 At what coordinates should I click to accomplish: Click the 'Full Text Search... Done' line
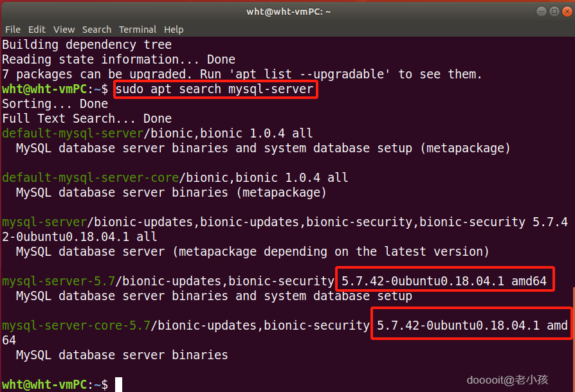coord(87,119)
